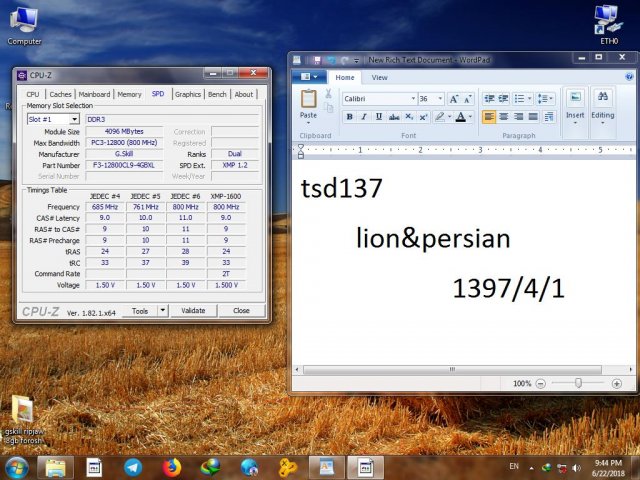Open the font size 36 dropdown
The width and height of the screenshot is (640, 480).
coord(440,99)
